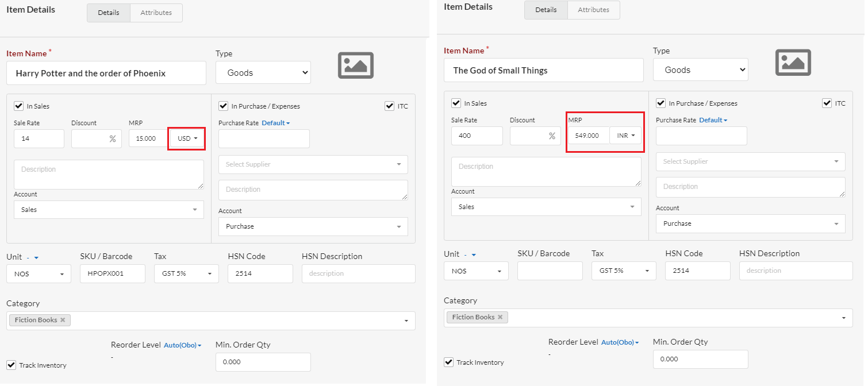Click Discount percent field in God of Small Things form
This screenshot has width=868, height=386.
pyautogui.click(x=535, y=136)
